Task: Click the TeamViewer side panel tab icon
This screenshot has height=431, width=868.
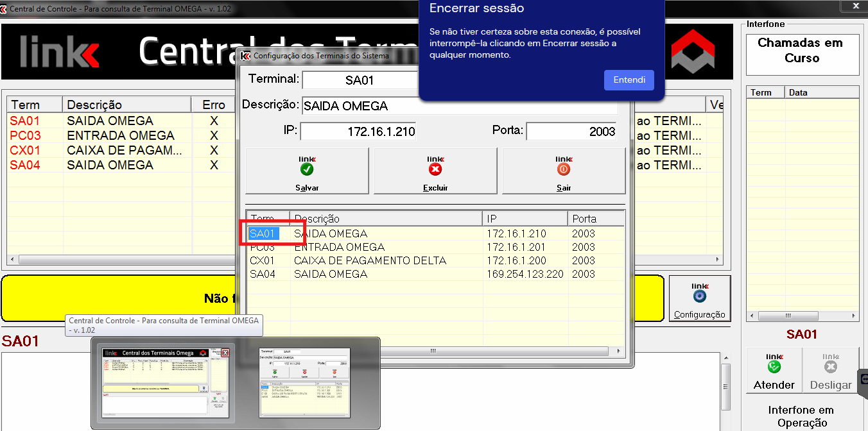Action: click(864, 379)
